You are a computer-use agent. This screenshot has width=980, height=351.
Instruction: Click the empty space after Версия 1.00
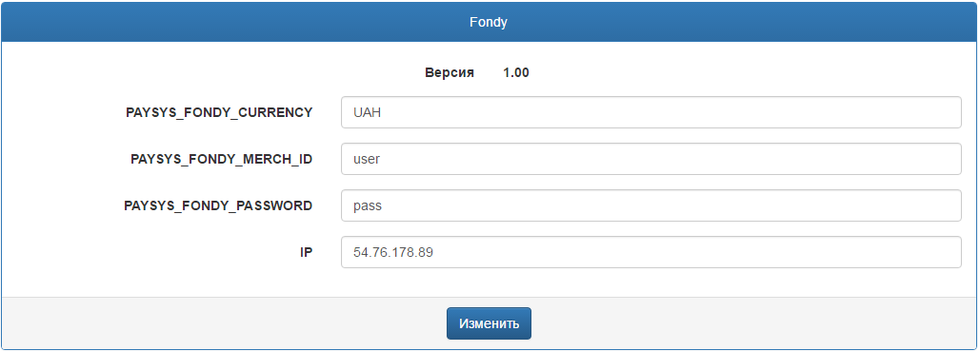[750, 72]
